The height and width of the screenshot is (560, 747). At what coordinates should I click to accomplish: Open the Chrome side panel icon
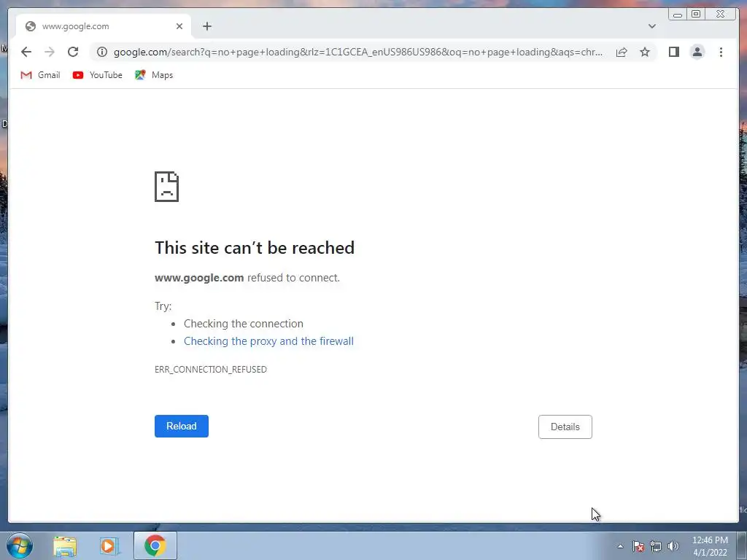[x=673, y=52]
